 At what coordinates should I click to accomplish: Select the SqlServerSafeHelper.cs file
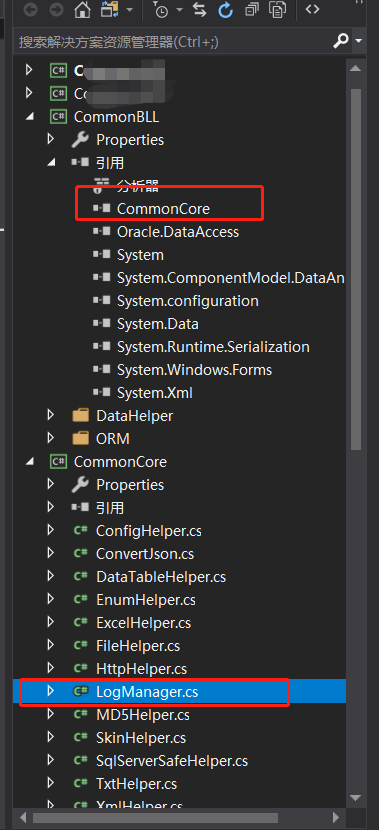point(172,761)
